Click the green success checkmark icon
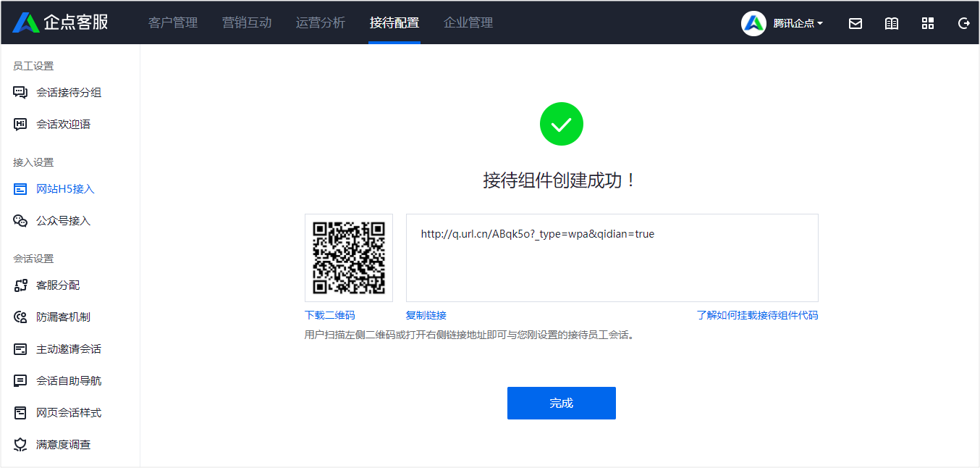This screenshot has height=468, width=980. pyautogui.click(x=562, y=124)
